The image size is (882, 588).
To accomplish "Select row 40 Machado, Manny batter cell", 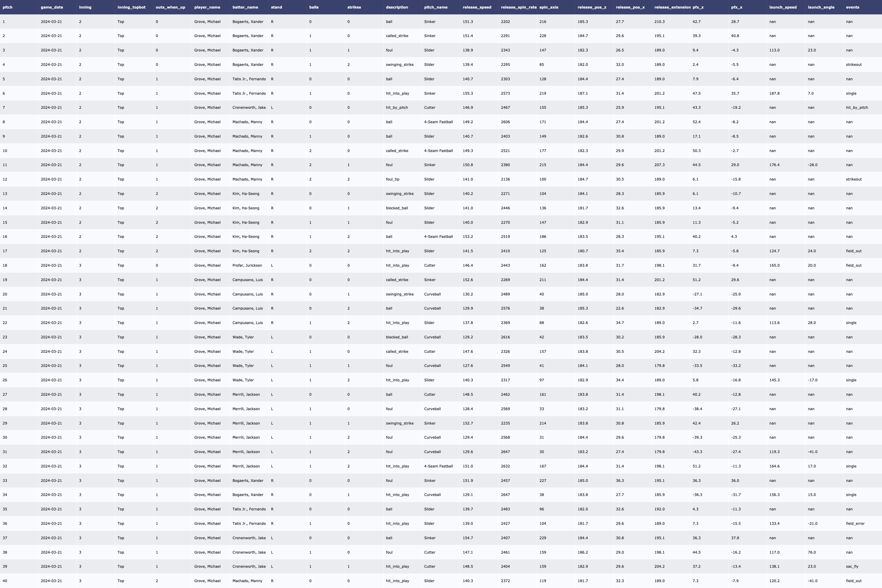I will coord(247,581).
